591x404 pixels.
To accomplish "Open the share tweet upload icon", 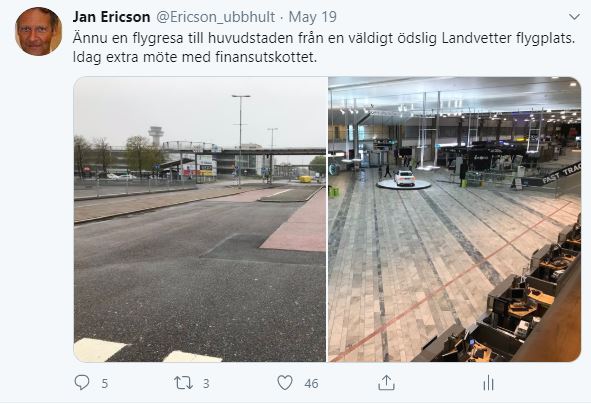I will (x=386, y=383).
